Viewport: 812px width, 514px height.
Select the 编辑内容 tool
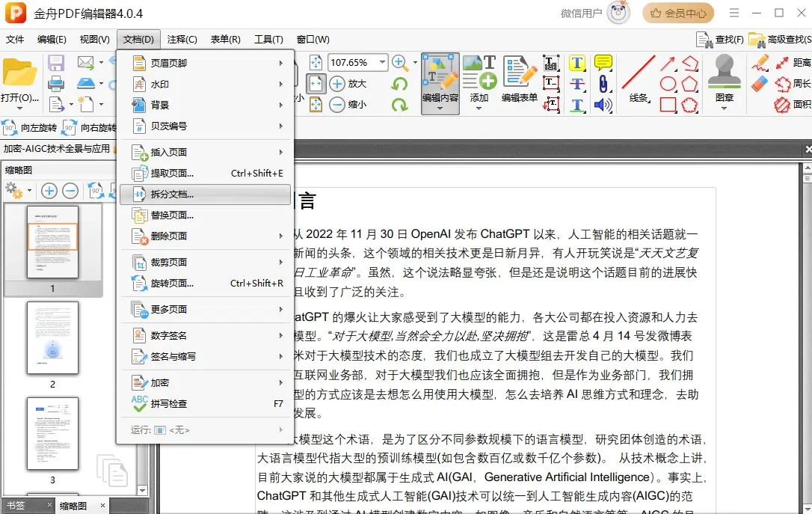pos(440,83)
